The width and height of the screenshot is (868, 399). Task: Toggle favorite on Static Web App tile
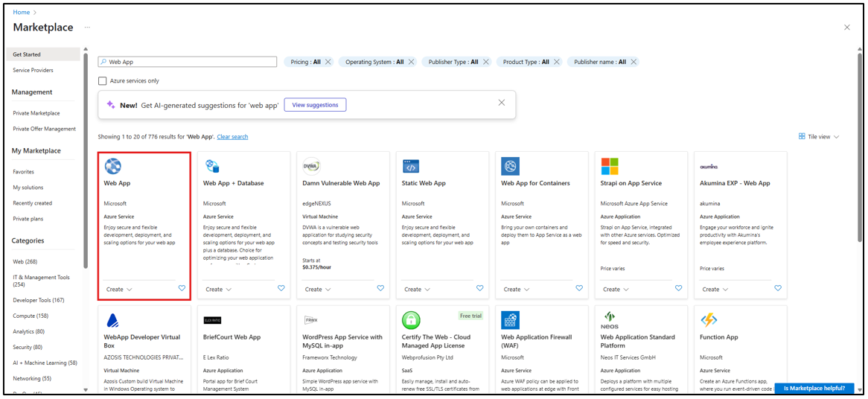point(480,288)
